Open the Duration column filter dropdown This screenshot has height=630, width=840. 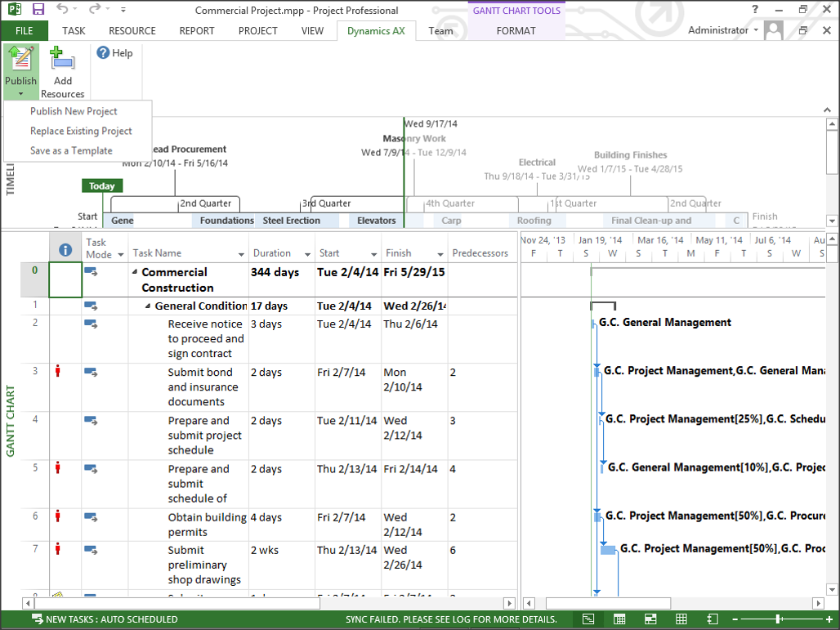307,254
